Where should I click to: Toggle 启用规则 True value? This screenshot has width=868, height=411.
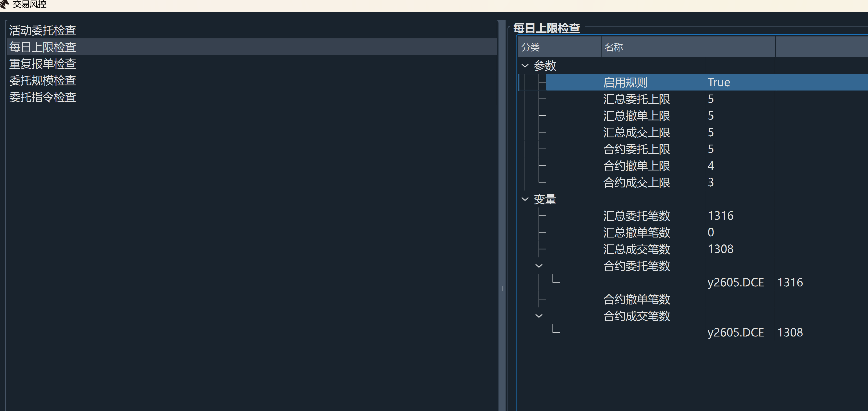[719, 82]
